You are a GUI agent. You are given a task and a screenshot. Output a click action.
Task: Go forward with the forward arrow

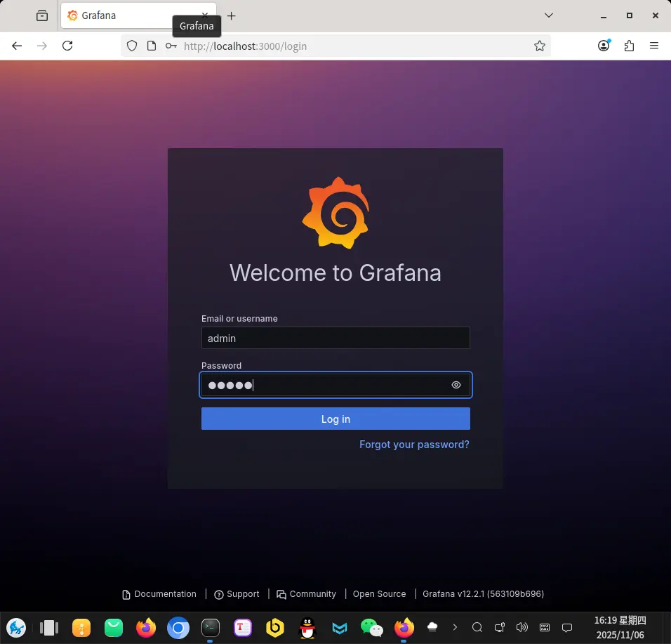coord(42,46)
